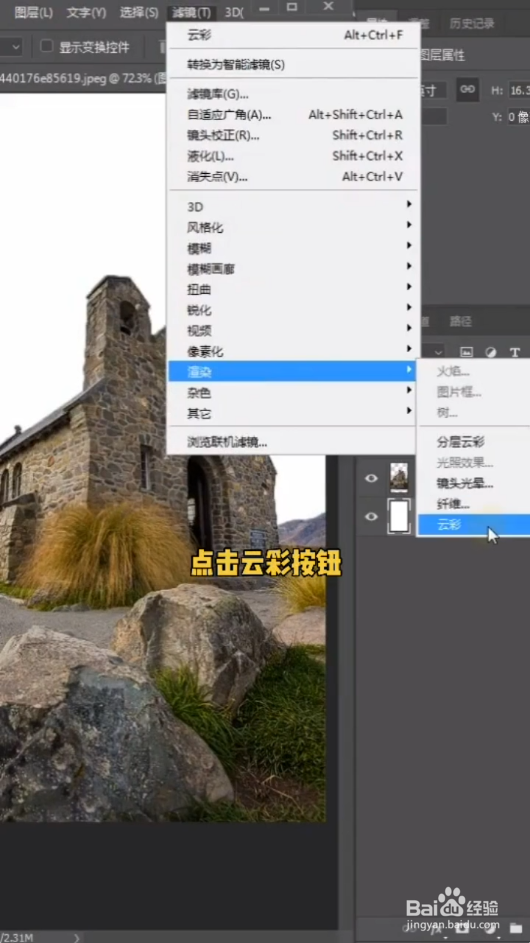Viewport: 530px width, 943px height.
Task: Click the status bar arrow beside 2.31M
Action: click(x=76, y=938)
